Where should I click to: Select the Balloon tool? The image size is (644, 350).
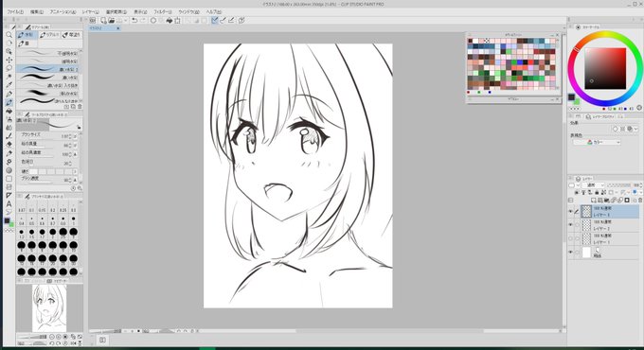pyautogui.click(x=9, y=212)
